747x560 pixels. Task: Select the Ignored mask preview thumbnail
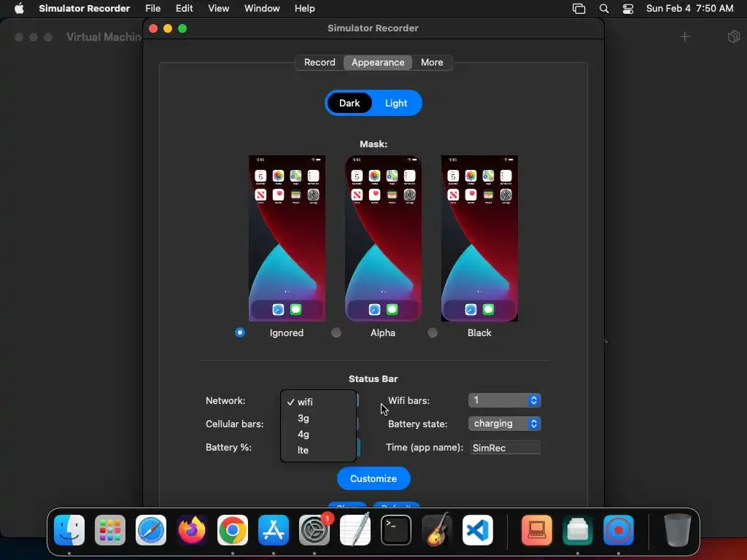[x=287, y=238]
